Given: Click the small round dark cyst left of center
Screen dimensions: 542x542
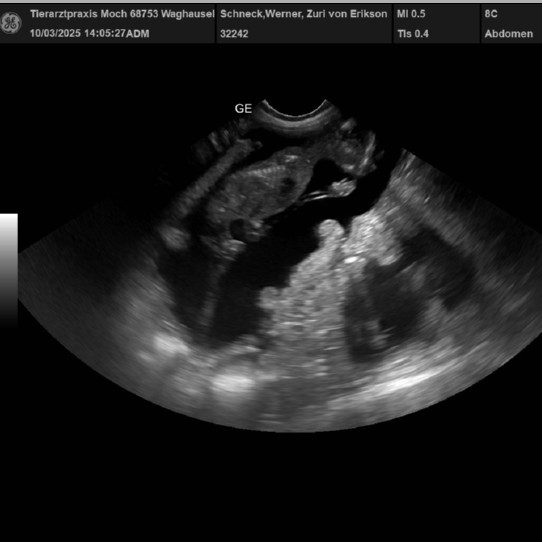Looking at the screenshot, I should (239, 228).
